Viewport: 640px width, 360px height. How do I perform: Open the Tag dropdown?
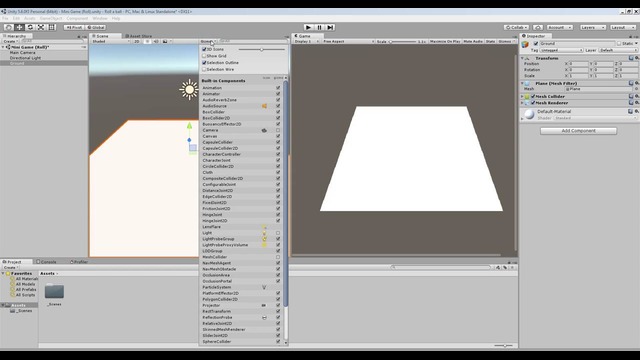point(562,50)
